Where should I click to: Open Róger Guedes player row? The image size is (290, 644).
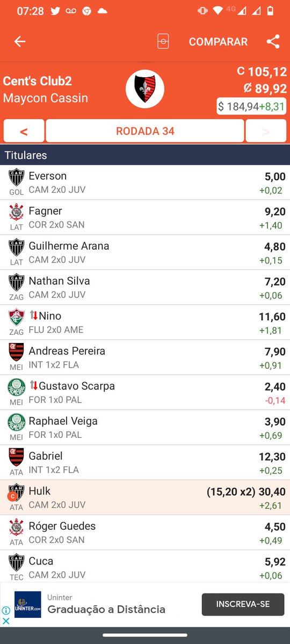pos(145,532)
